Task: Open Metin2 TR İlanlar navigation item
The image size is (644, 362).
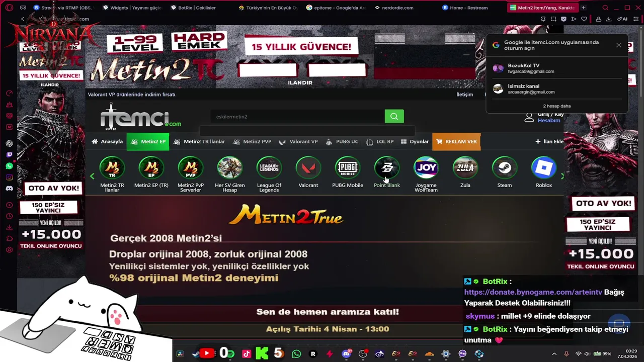Action: [x=199, y=142]
